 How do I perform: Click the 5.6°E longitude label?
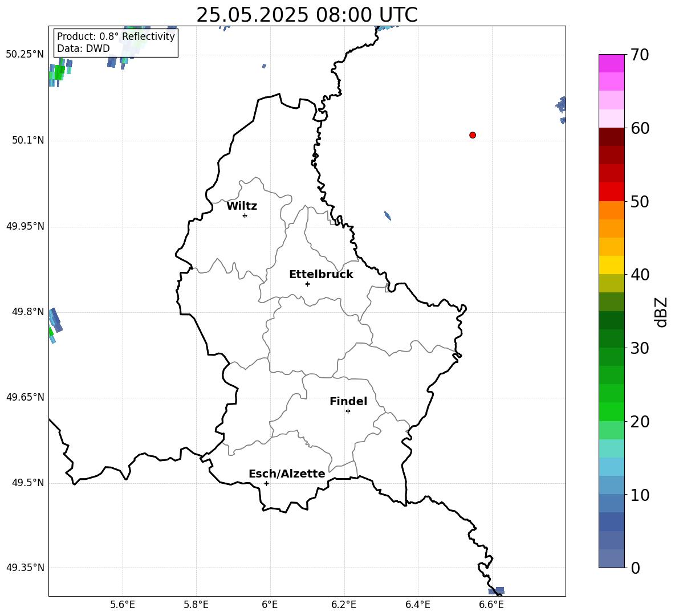(123, 605)
